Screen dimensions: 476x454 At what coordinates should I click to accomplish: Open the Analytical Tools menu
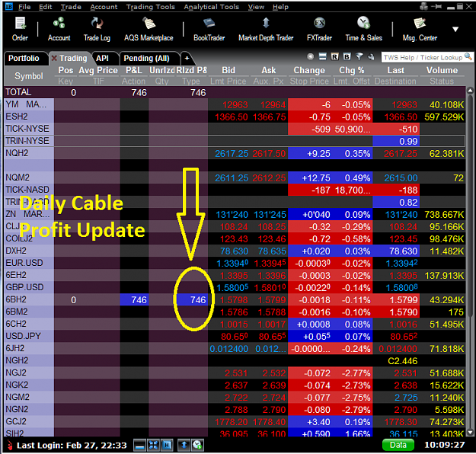click(211, 7)
